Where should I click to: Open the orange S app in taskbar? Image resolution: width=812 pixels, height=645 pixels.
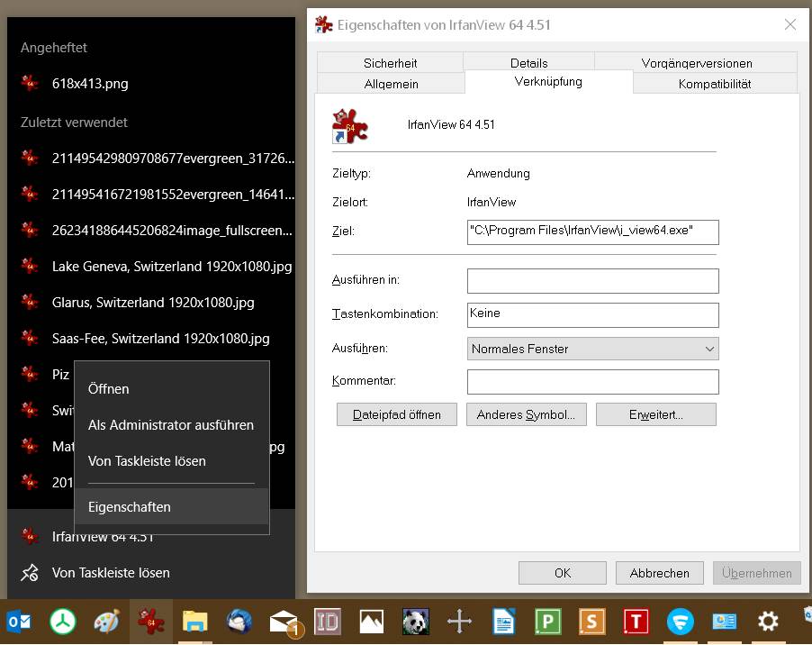[x=591, y=622]
